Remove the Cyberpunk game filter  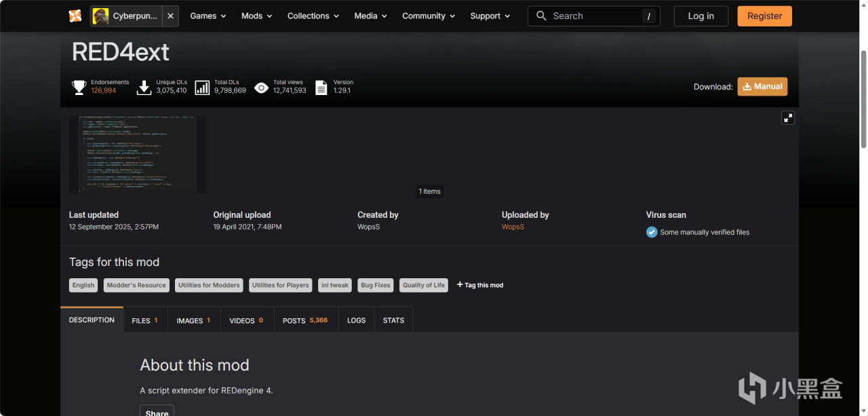(170, 16)
